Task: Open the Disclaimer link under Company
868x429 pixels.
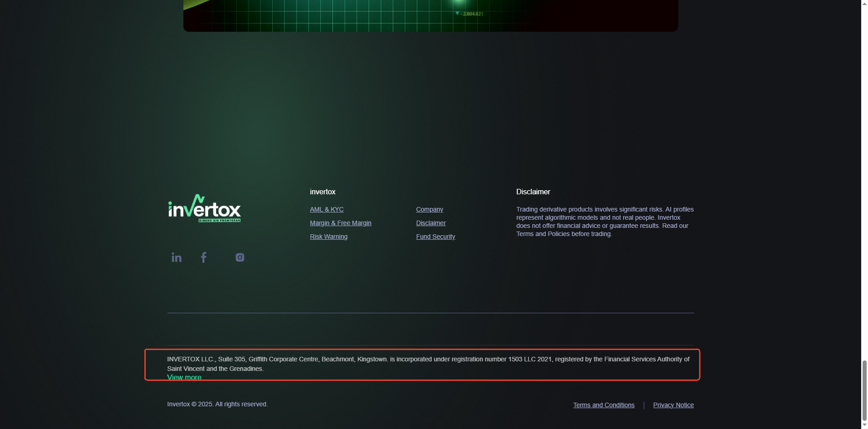Action: [431, 223]
